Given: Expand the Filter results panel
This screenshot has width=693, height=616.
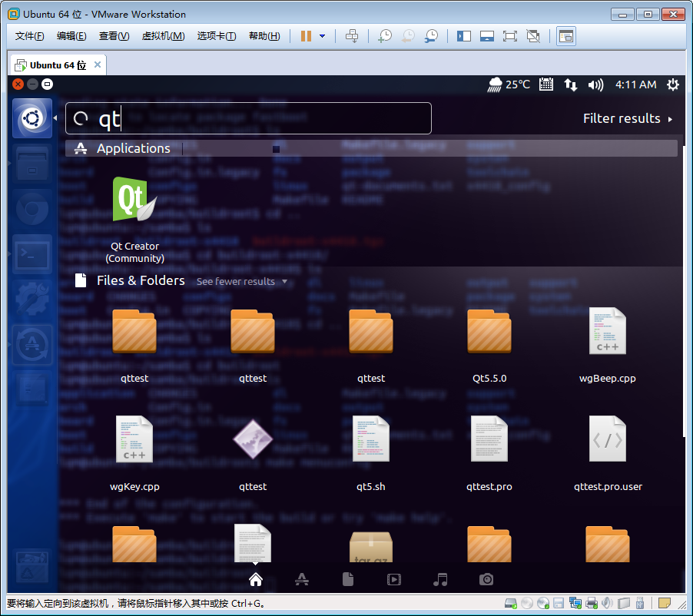Looking at the screenshot, I should (x=627, y=118).
